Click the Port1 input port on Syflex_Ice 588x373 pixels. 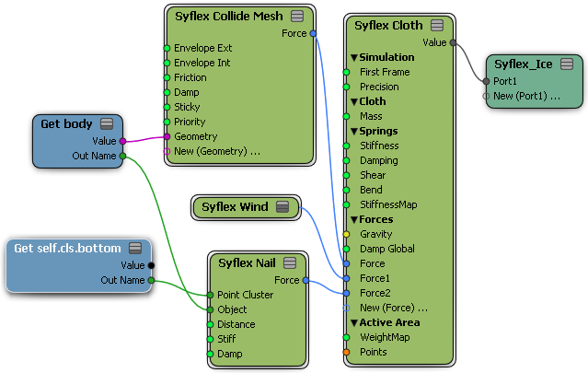tap(487, 81)
